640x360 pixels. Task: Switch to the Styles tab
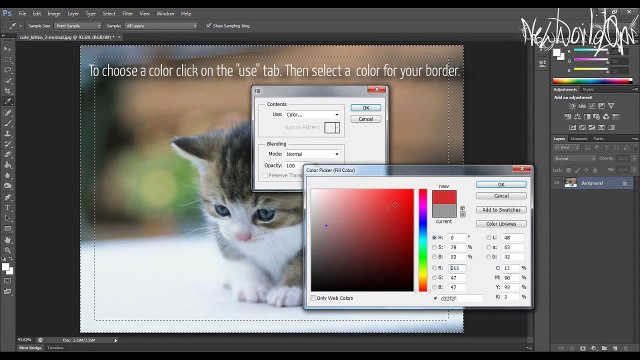588,89
